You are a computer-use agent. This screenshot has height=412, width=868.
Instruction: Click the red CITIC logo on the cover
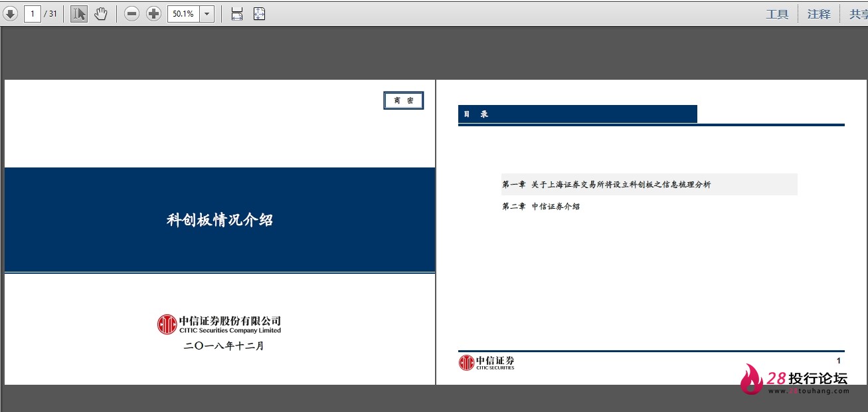(x=167, y=324)
